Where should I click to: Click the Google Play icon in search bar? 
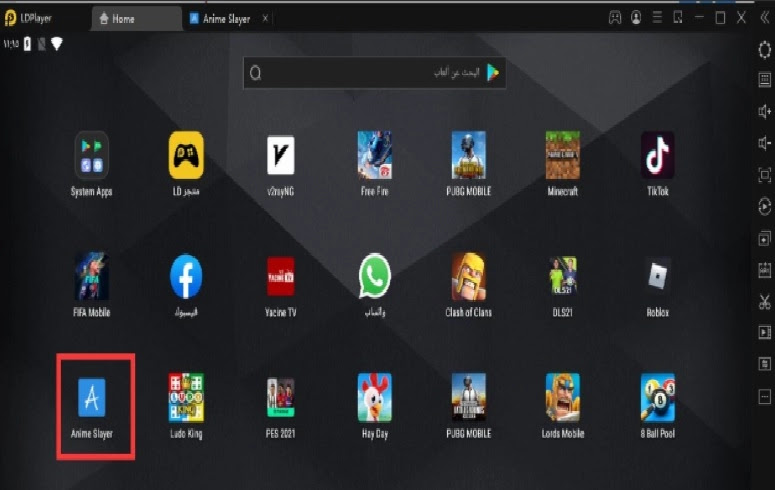click(x=493, y=73)
